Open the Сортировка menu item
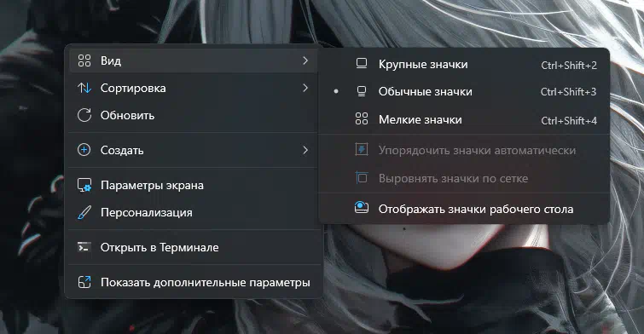 tap(193, 88)
